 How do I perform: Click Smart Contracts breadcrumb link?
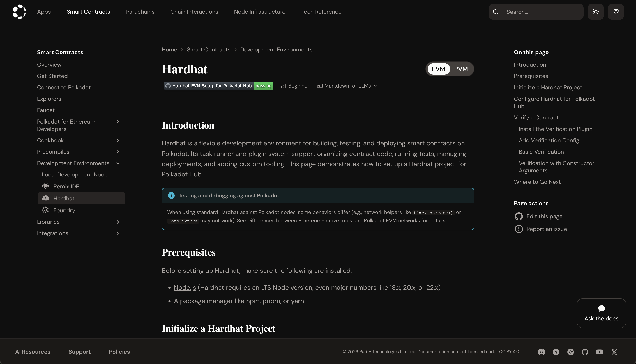click(209, 49)
